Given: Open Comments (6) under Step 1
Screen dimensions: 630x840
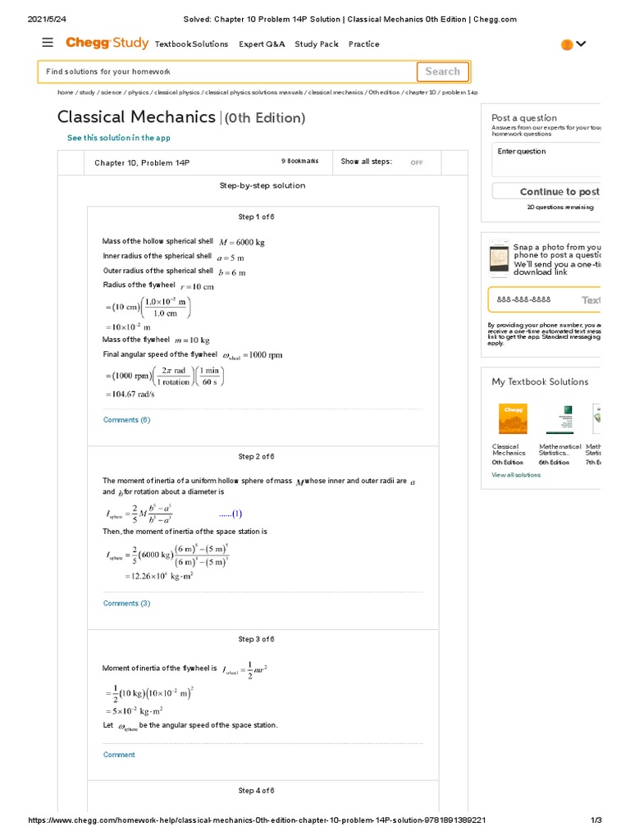Looking at the screenshot, I should click(x=126, y=420).
